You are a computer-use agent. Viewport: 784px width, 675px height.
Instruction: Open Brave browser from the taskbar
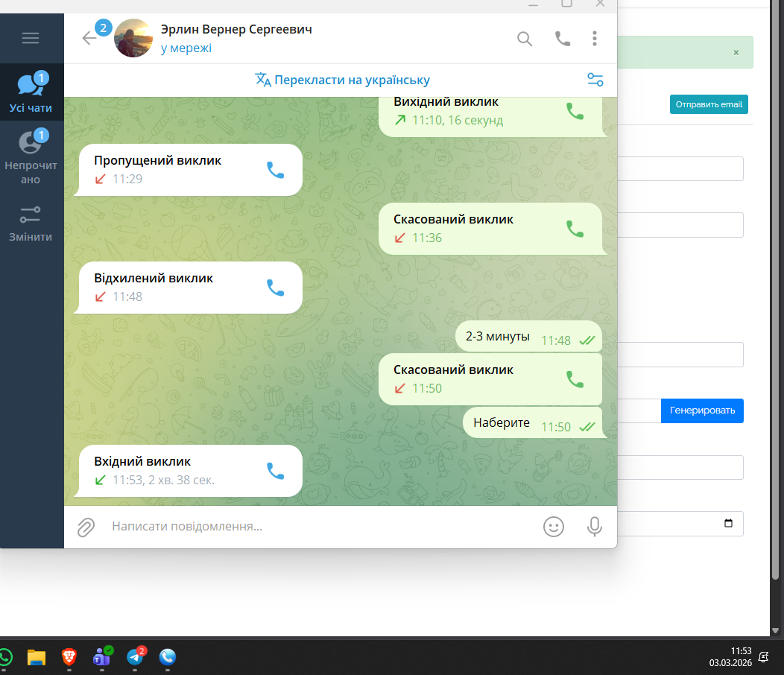(69, 657)
